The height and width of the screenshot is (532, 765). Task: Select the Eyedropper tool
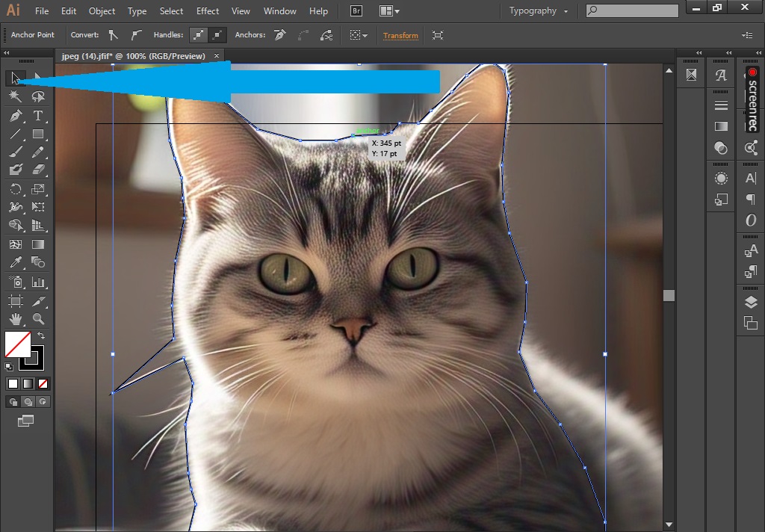tap(15, 262)
